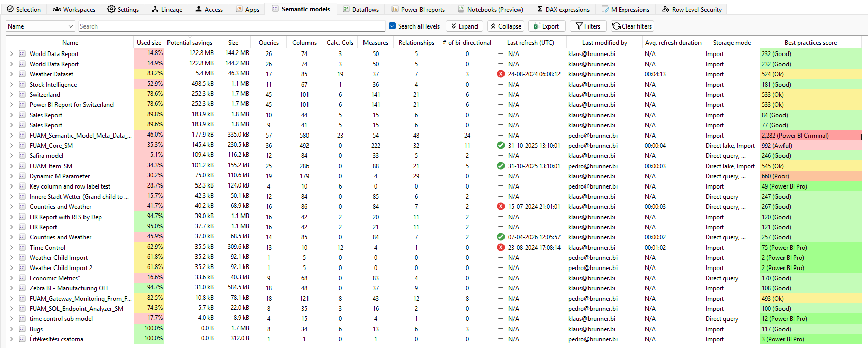Sort by Best practices score column header
Screen dimensions: 868x348
point(810,43)
